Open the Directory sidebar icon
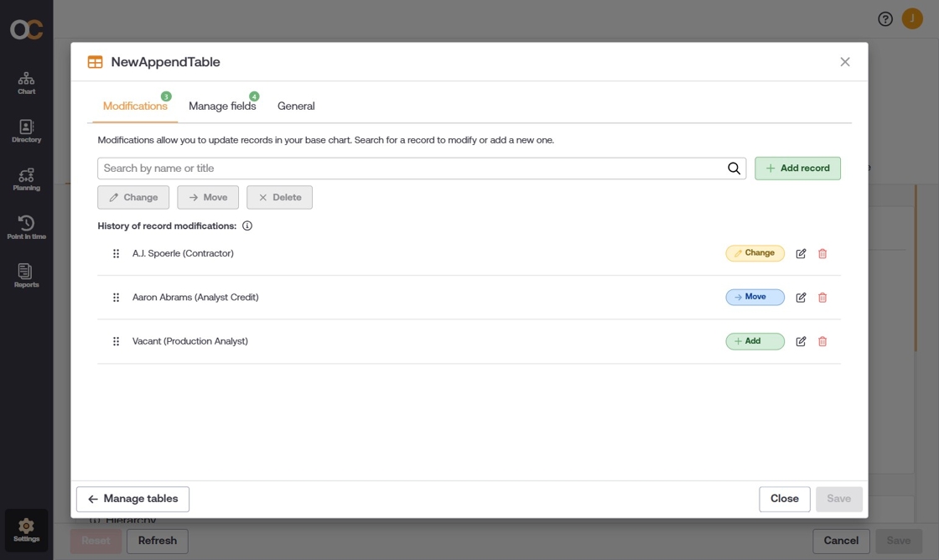Screen dimensions: 939x560 point(26,131)
